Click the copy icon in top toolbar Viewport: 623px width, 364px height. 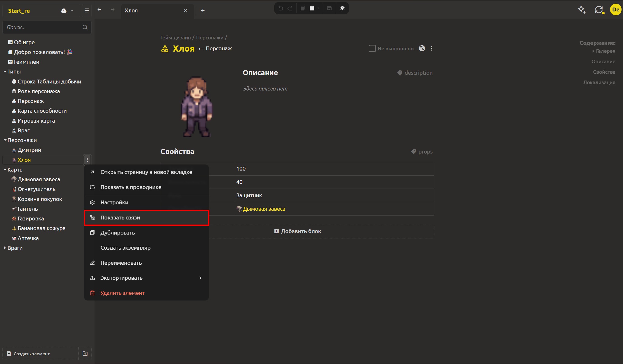coord(302,8)
